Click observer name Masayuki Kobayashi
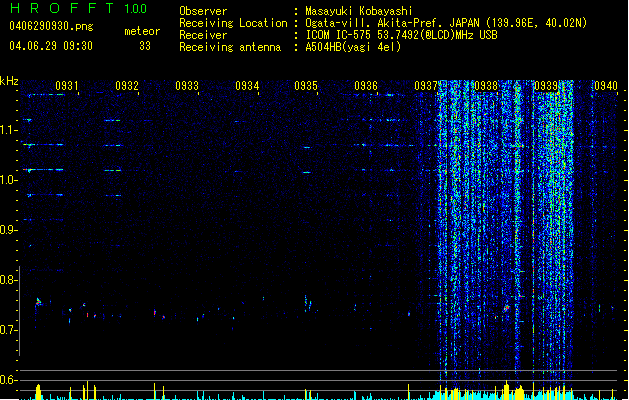 tap(359, 11)
